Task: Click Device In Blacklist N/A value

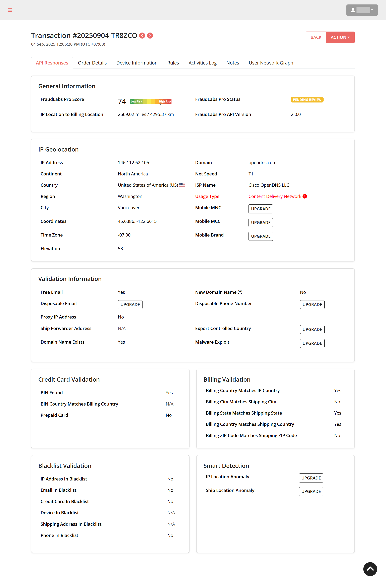Action: pos(171,513)
